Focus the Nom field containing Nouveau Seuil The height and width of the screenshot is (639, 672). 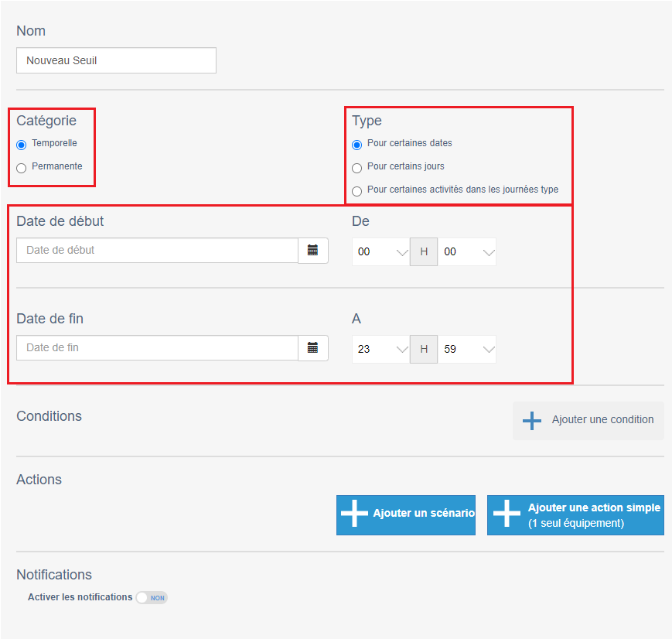116,60
